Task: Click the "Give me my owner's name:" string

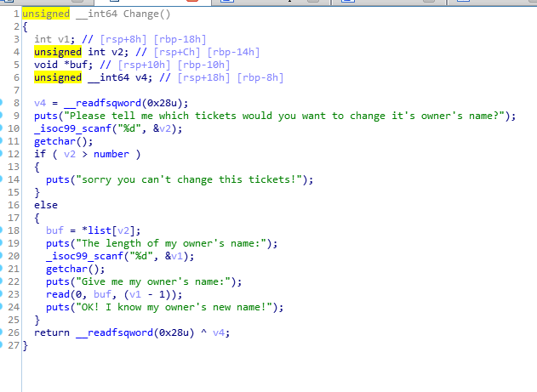Action: point(153,281)
